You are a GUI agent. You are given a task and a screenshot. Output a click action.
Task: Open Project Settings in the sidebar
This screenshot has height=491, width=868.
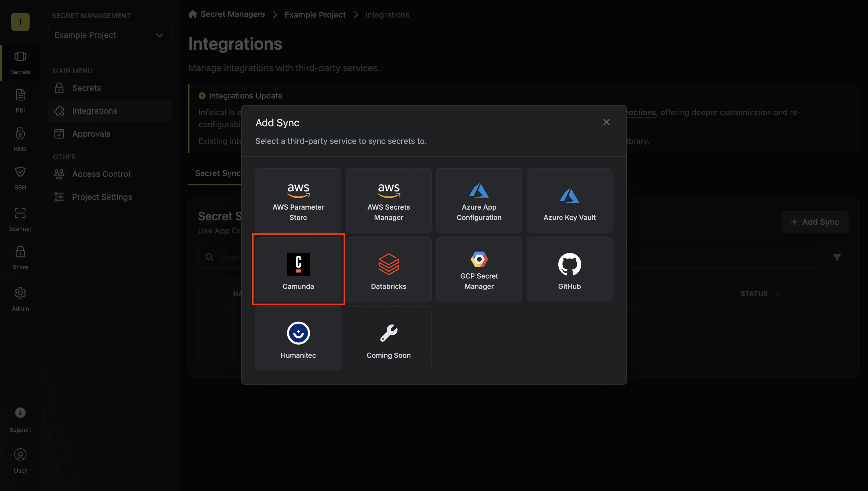pos(110,197)
